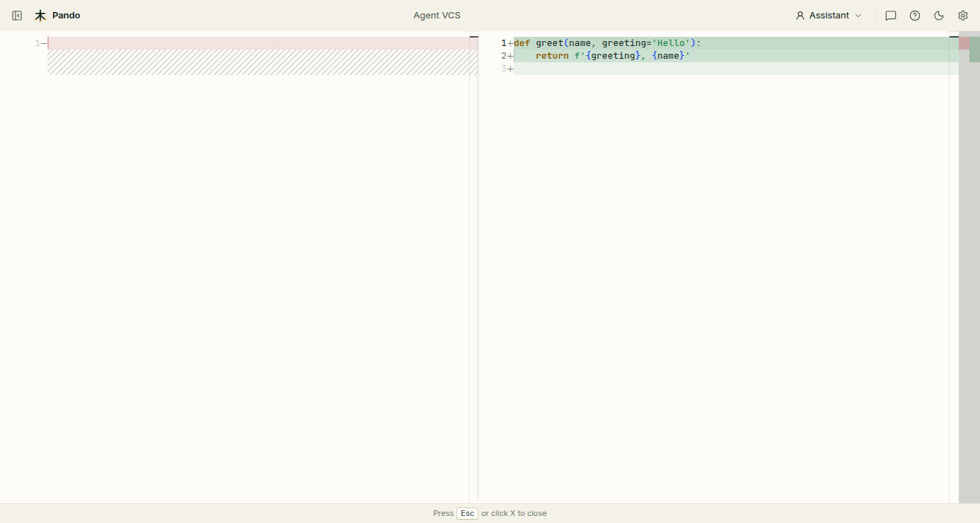Open the settings gear icon

click(x=963, y=16)
